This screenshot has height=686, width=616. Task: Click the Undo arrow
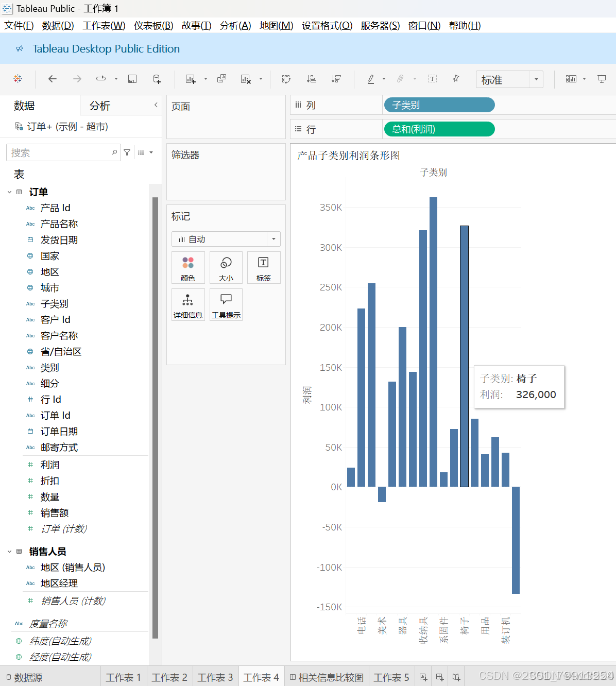click(x=52, y=79)
